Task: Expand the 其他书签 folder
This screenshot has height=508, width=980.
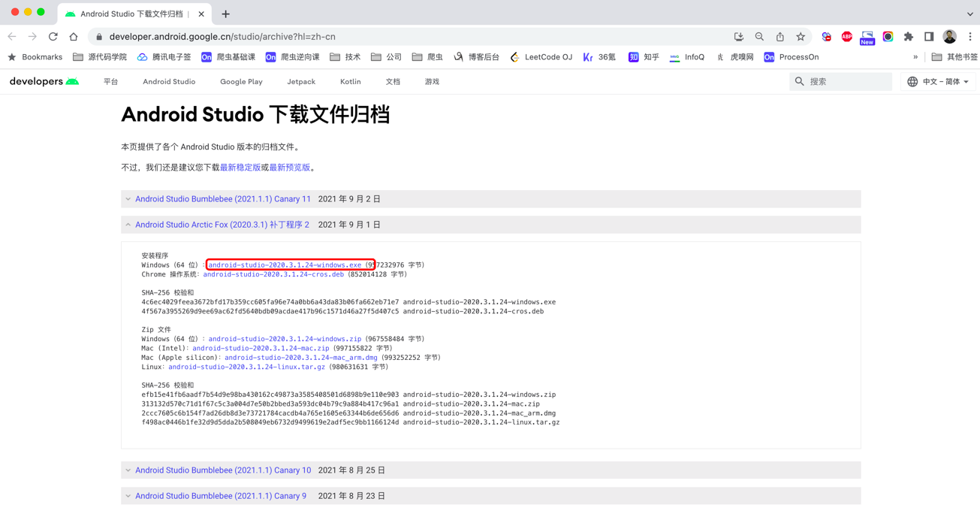Action: click(x=954, y=57)
